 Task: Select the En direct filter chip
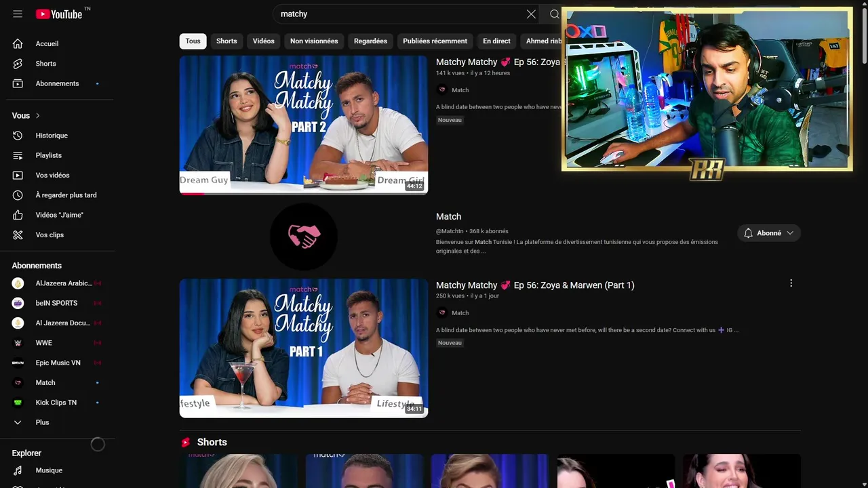tap(496, 41)
